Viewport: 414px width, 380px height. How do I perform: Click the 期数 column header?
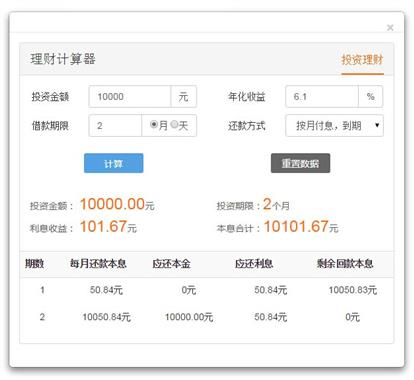[x=35, y=264]
